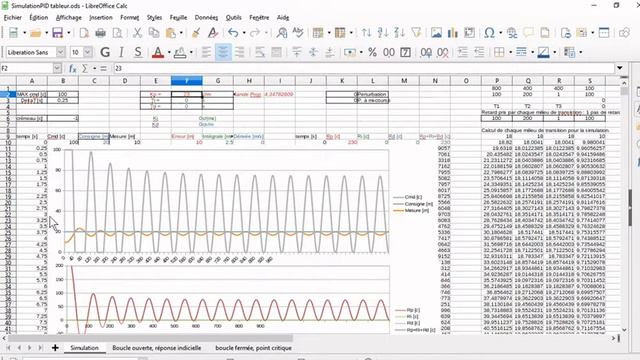Toggle italic (I) formatting
This screenshot has width=640, height=360.
coord(121,52)
